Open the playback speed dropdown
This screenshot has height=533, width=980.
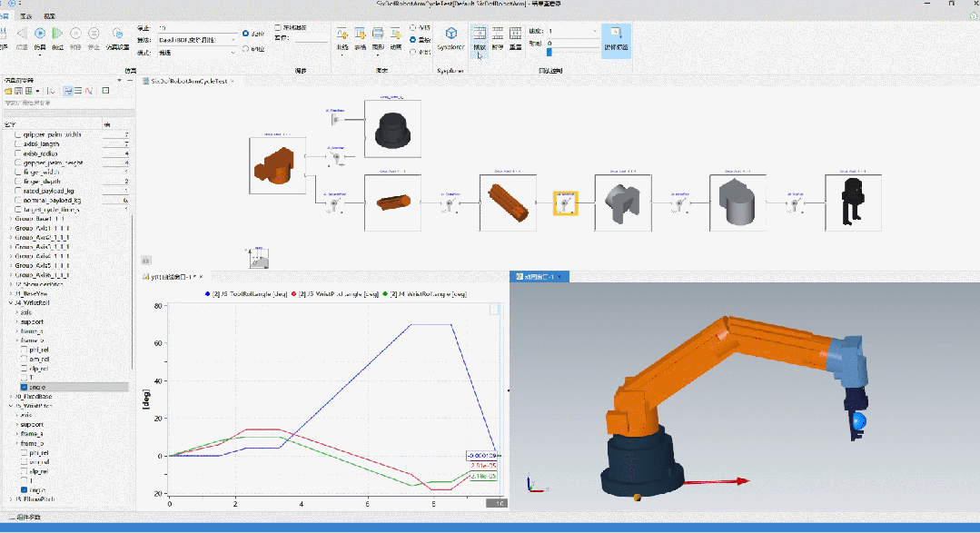pos(572,31)
